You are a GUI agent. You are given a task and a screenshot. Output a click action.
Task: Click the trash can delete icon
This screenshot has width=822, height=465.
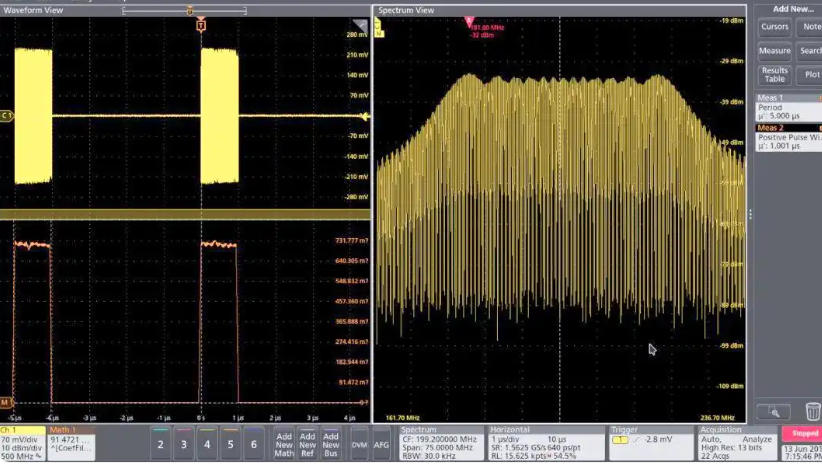(812, 411)
